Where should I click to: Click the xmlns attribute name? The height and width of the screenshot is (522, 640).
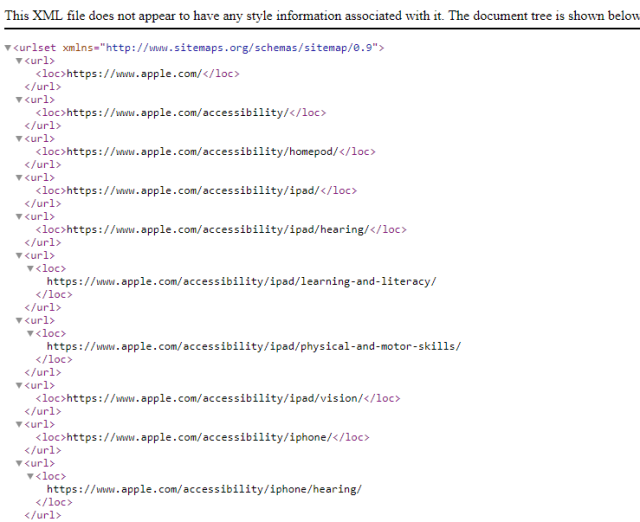(78, 48)
